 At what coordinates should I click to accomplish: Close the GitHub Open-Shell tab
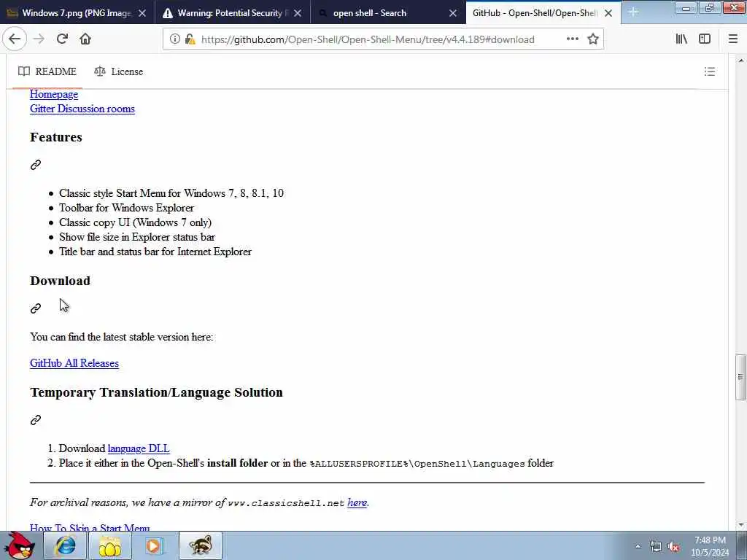pyautogui.click(x=608, y=13)
